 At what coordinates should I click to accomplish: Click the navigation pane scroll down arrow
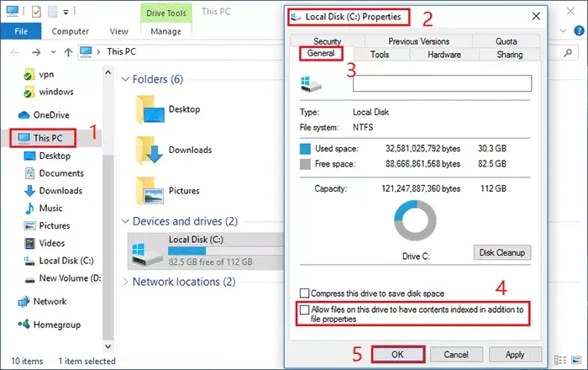tap(108, 346)
